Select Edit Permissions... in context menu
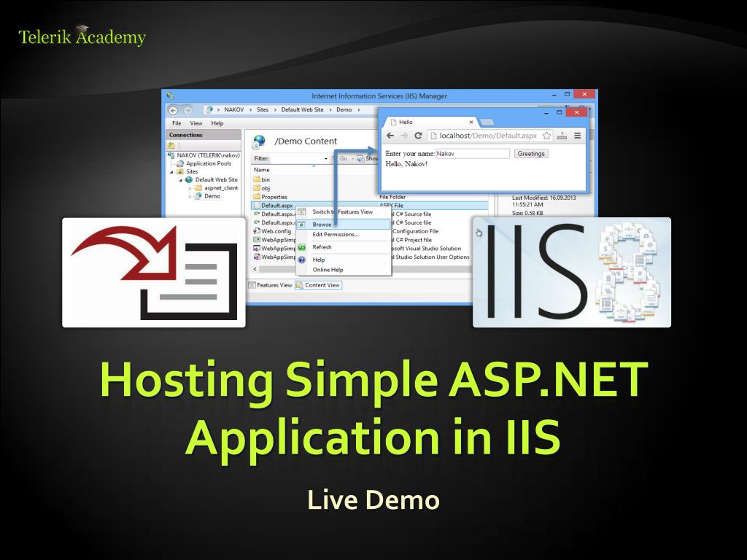This screenshot has height=560, width=747. pos(343,234)
